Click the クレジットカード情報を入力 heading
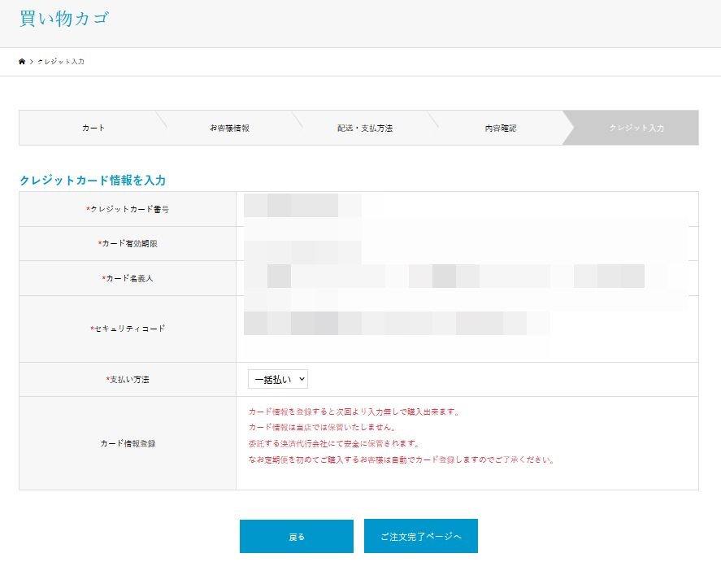Image resolution: width=721 pixels, height=588 pixels. 93,181
